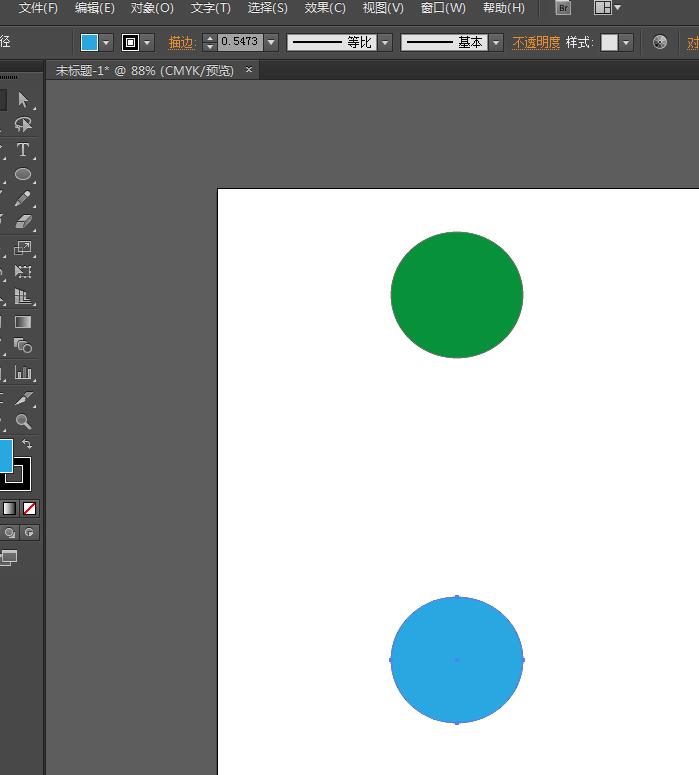
Task: Set paint to Gradient mode
Action: [x=9, y=509]
